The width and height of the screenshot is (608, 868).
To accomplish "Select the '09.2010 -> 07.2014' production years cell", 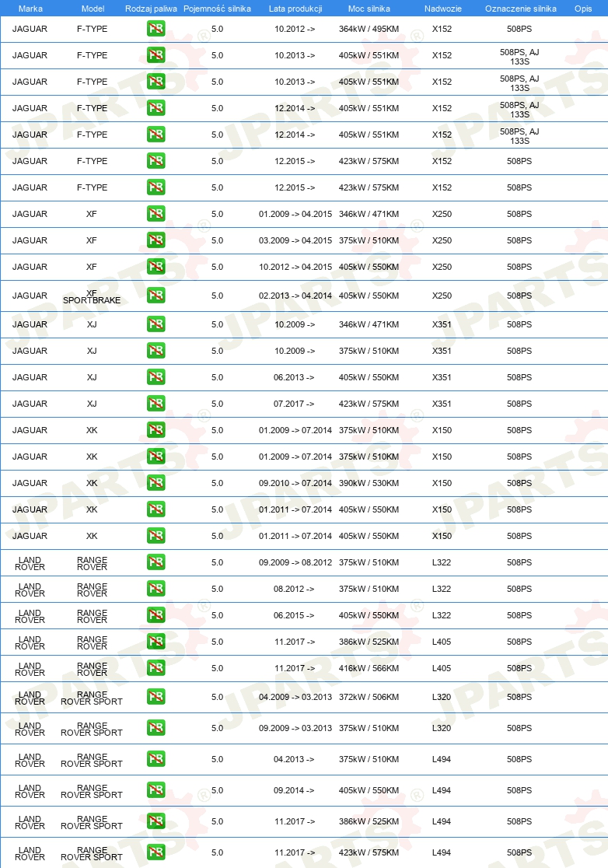I will [295, 483].
